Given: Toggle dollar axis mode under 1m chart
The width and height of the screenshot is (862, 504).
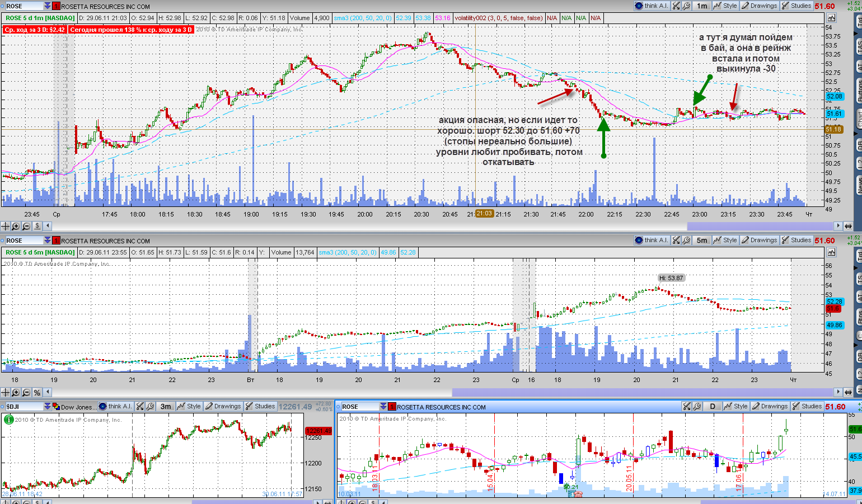Looking at the screenshot, I should click(37, 226).
